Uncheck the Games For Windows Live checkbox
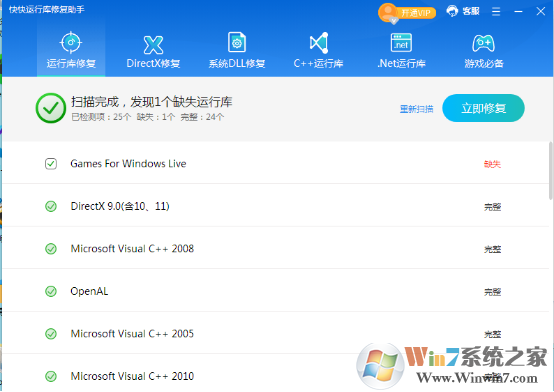554x392 pixels. click(x=51, y=164)
